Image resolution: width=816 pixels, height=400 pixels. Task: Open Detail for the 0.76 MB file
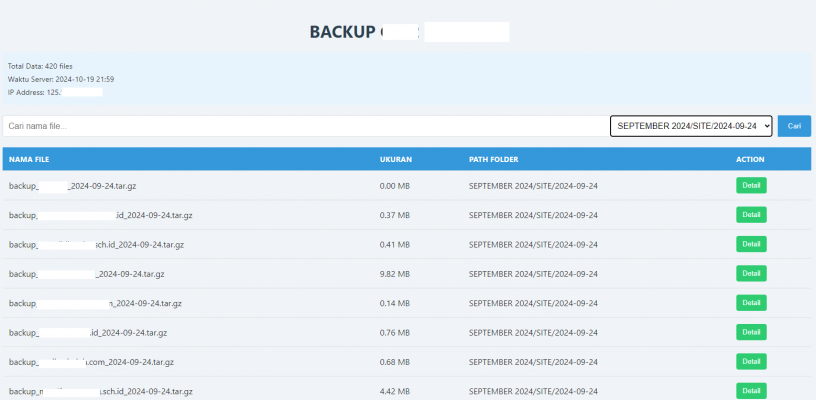point(751,332)
